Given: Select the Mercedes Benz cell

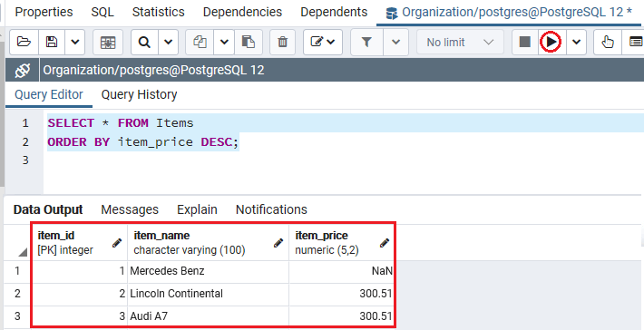Looking at the screenshot, I should pyautogui.click(x=209, y=271).
